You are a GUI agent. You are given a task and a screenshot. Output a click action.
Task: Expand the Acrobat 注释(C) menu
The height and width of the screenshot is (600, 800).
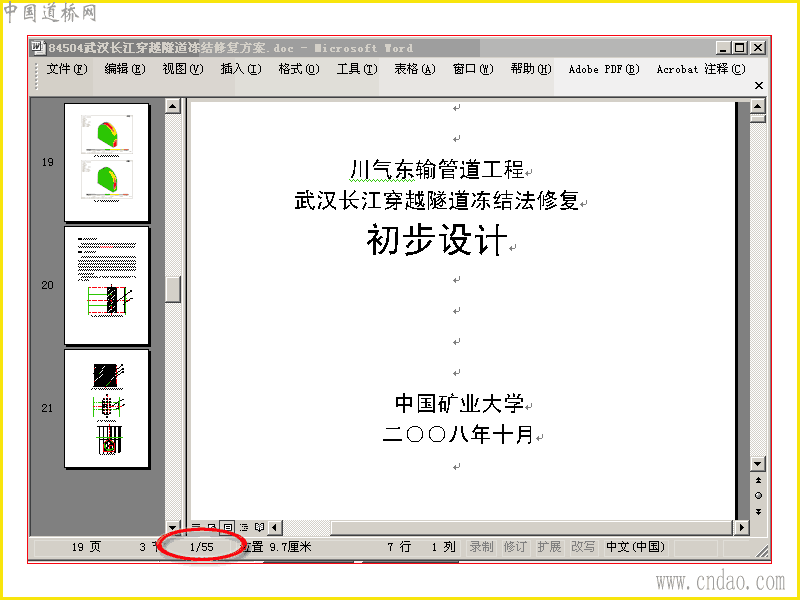[x=701, y=69]
